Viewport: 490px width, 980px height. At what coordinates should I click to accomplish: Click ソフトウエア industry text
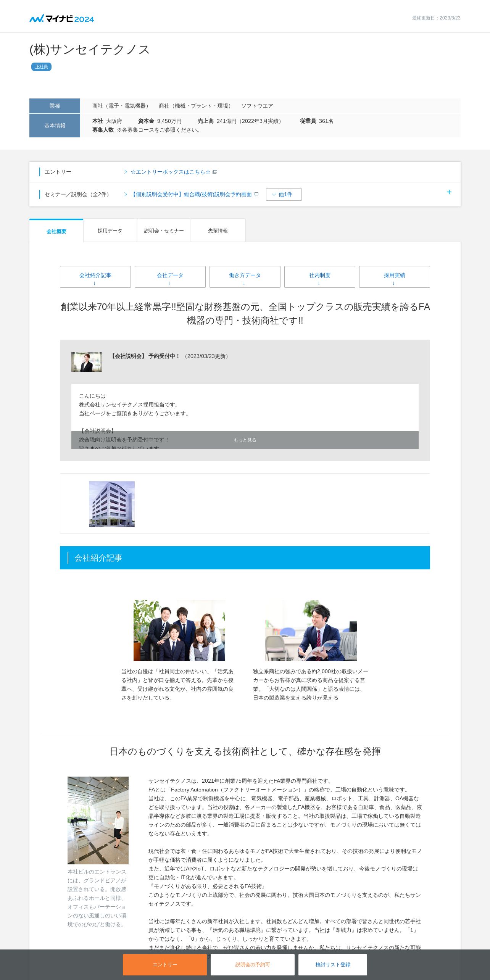(x=257, y=106)
